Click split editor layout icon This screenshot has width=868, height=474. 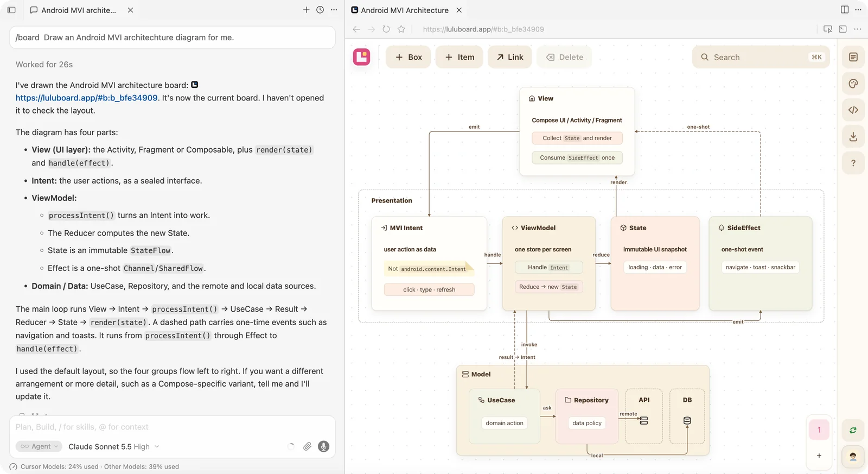pos(845,10)
